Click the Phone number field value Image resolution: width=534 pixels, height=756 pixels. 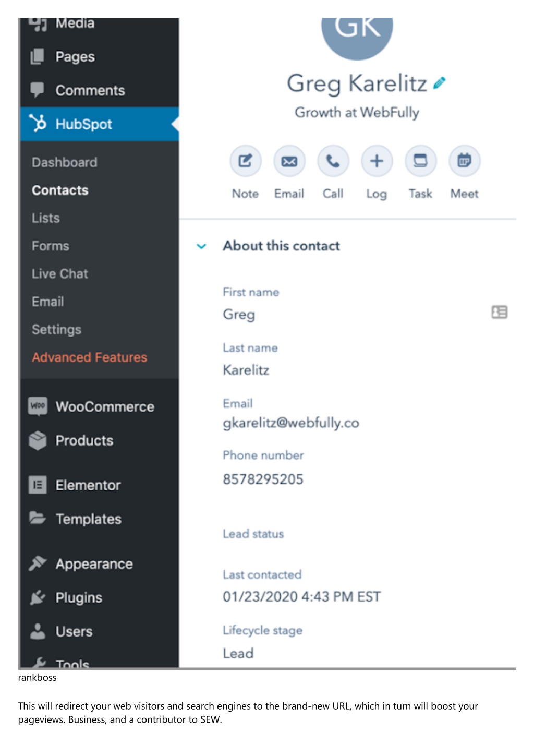pyautogui.click(x=263, y=479)
